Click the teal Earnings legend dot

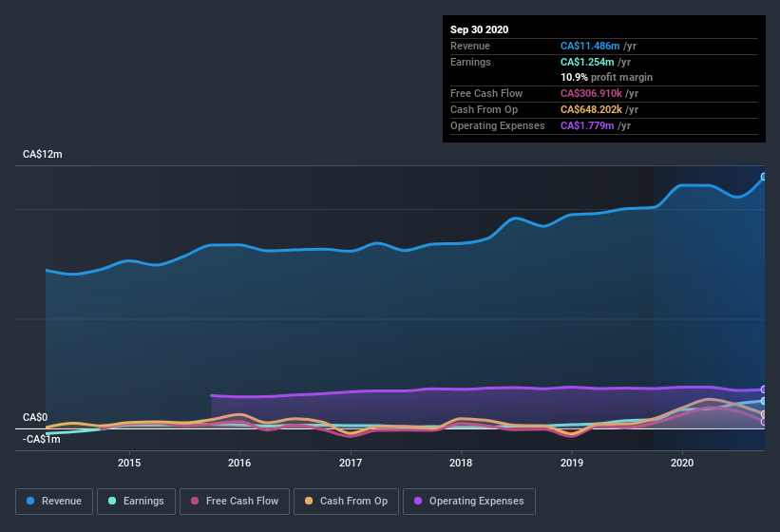click(x=112, y=501)
